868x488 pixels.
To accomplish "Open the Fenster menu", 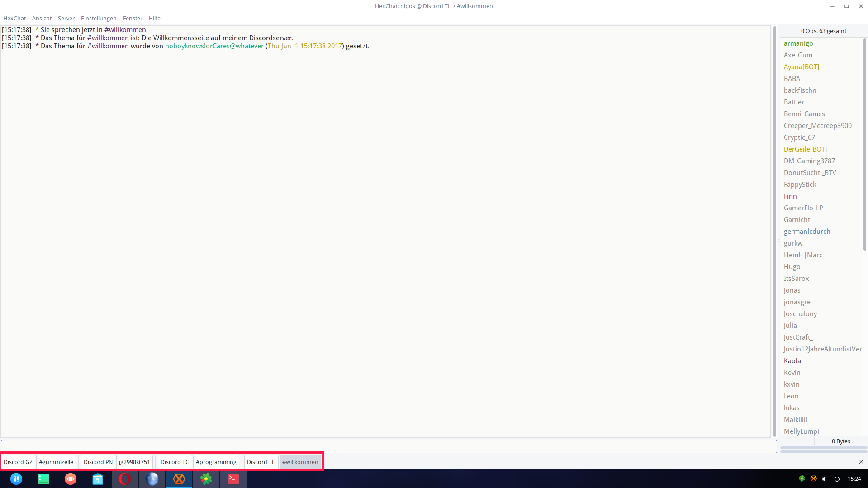I will [x=133, y=19].
